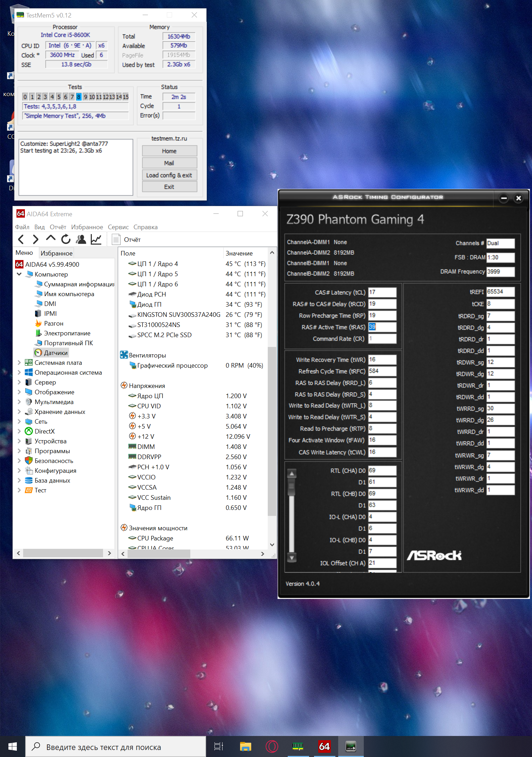
Task: Open Электропитание in the tree
Action: click(63, 333)
